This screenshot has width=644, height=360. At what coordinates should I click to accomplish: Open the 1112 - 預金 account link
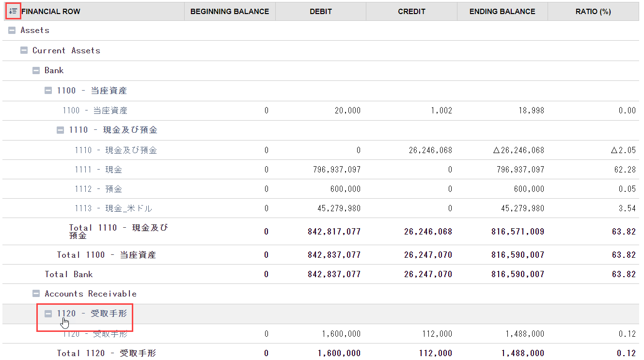(98, 189)
